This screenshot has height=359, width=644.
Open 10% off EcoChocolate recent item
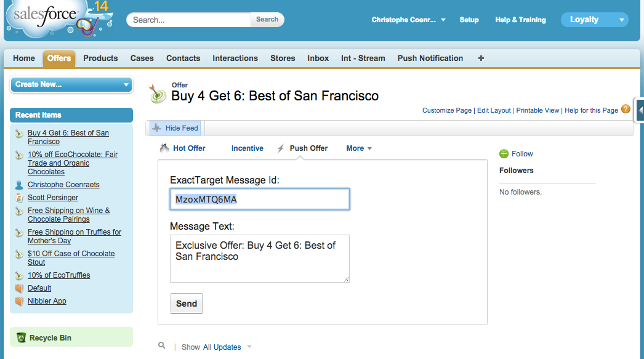pyautogui.click(x=73, y=163)
